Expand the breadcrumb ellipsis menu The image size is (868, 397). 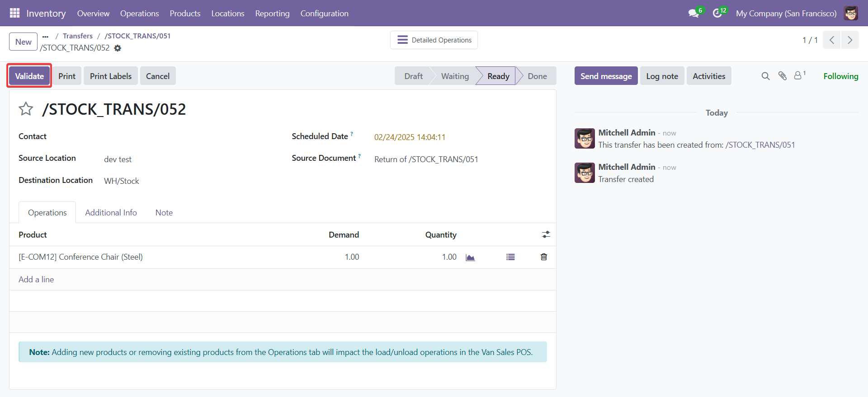[45, 36]
